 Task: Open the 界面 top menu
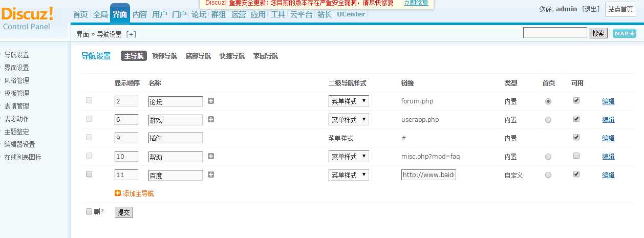click(120, 14)
